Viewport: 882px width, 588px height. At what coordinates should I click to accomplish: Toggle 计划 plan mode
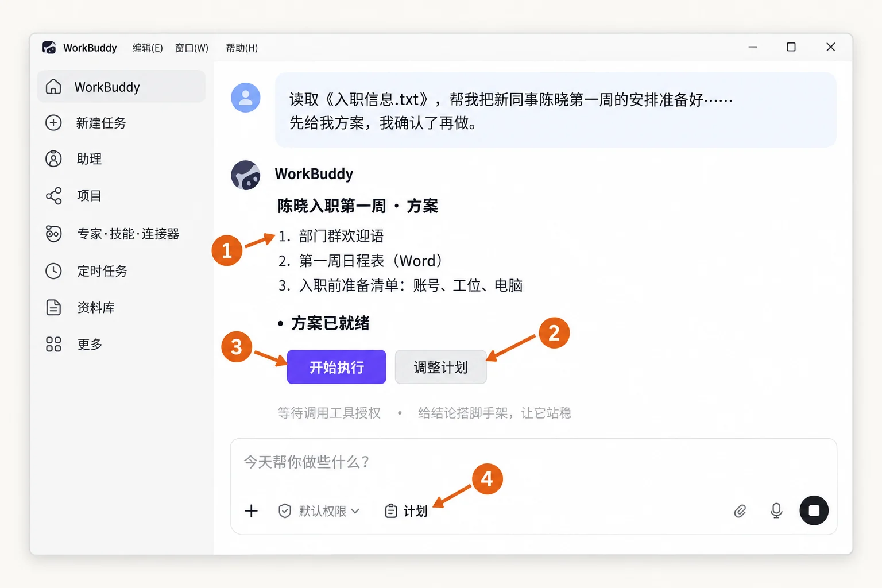[406, 511]
